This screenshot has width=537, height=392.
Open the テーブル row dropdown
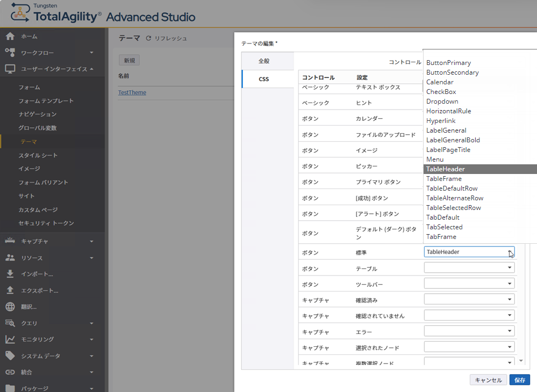pyautogui.click(x=509, y=267)
